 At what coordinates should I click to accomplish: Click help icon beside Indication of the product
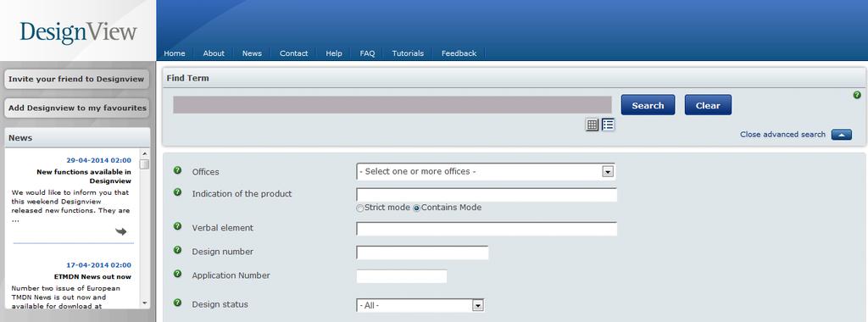coord(178,192)
